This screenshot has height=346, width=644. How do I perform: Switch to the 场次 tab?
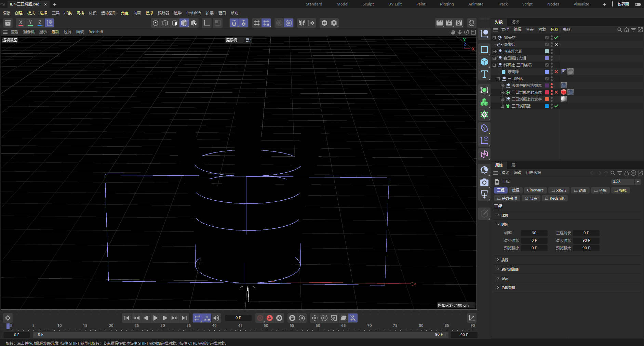coord(515,22)
